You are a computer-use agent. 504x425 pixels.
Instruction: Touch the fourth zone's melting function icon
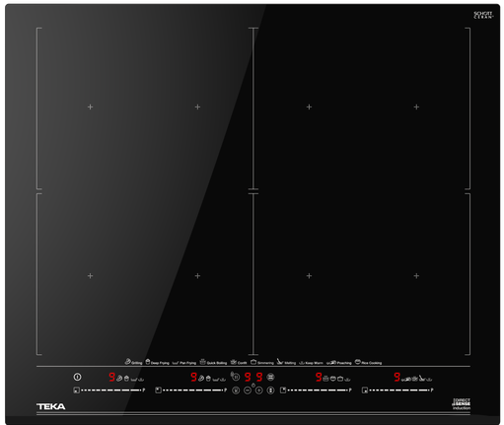pos(422,379)
